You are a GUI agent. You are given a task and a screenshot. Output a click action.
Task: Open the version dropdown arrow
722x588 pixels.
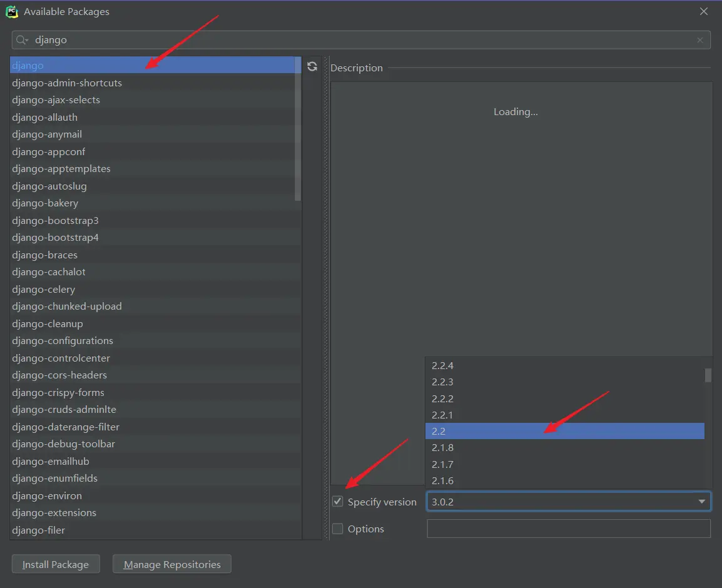tap(701, 502)
